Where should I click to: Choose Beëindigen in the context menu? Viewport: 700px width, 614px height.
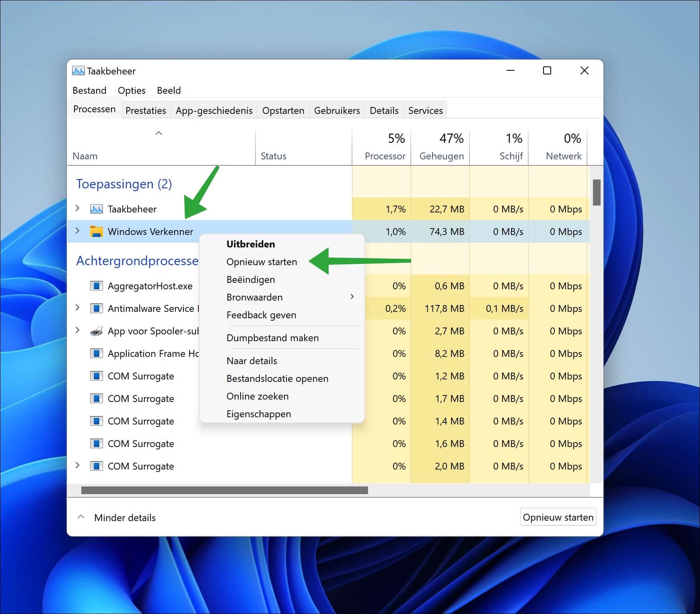pyautogui.click(x=282, y=280)
